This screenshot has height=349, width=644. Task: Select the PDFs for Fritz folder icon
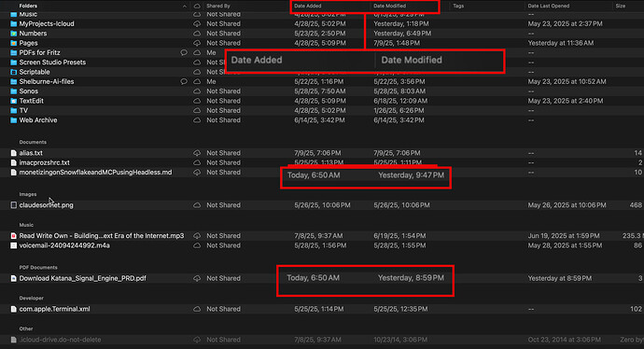pyautogui.click(x=14, y=52)
